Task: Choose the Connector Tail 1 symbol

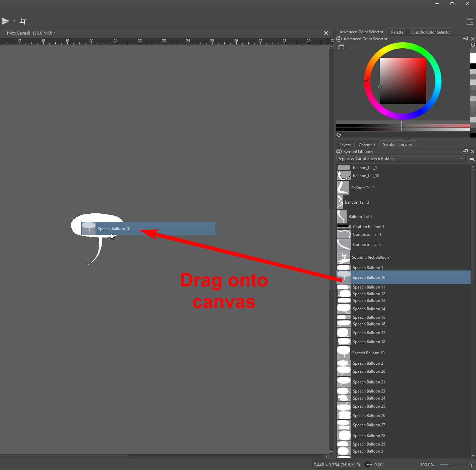Action: click(x=404, y=234)
